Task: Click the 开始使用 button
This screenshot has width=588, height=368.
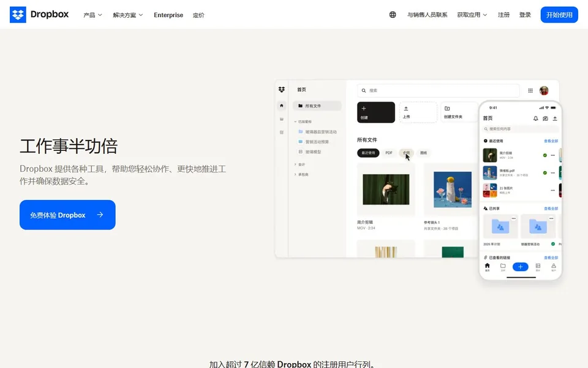Action: click(559, 15)
